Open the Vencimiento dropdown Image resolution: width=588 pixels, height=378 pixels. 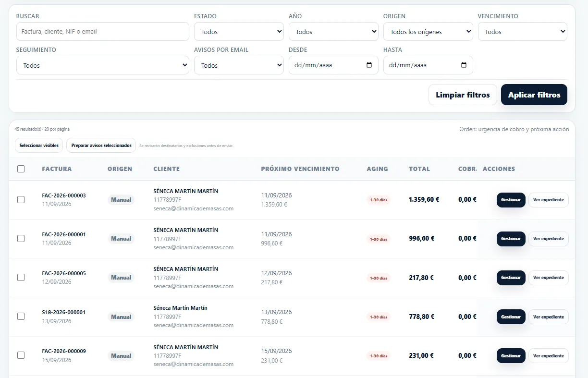click(523, 32)
